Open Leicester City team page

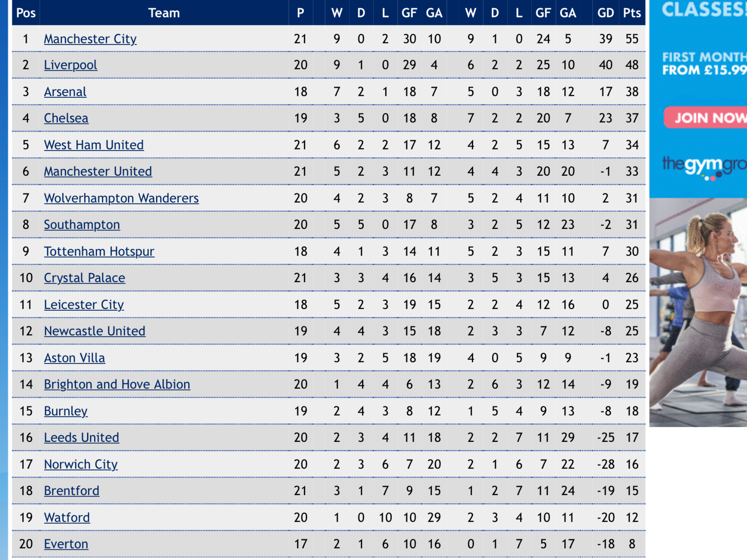coord(84,304)
